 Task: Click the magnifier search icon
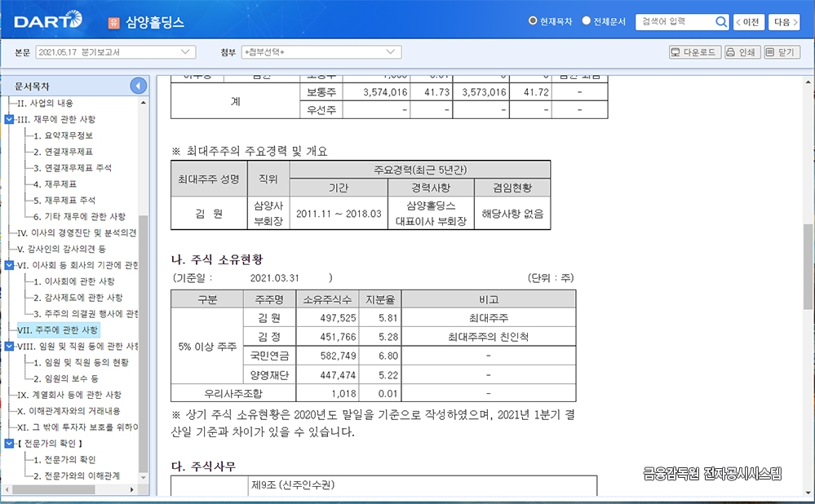[721, 22]
